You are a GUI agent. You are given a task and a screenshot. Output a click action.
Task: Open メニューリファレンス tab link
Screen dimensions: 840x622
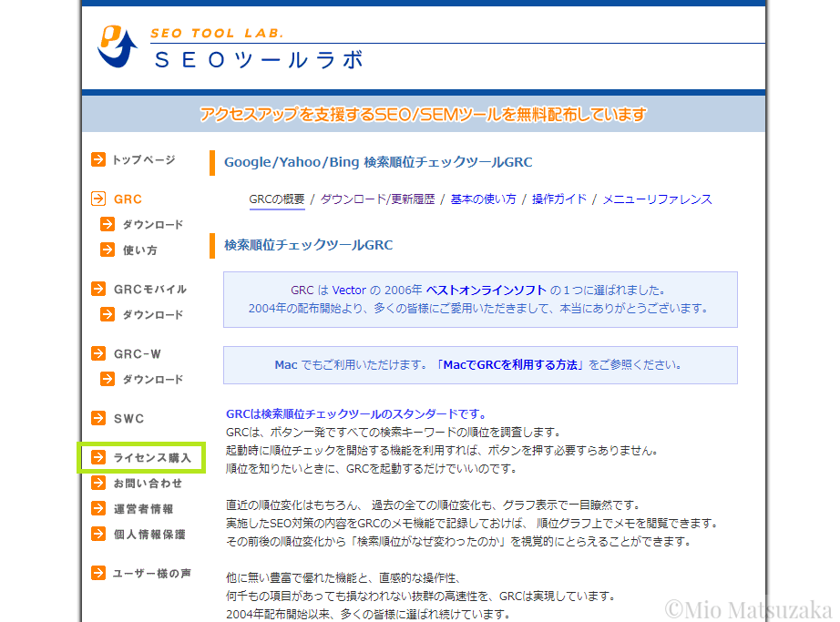(657, 199)
